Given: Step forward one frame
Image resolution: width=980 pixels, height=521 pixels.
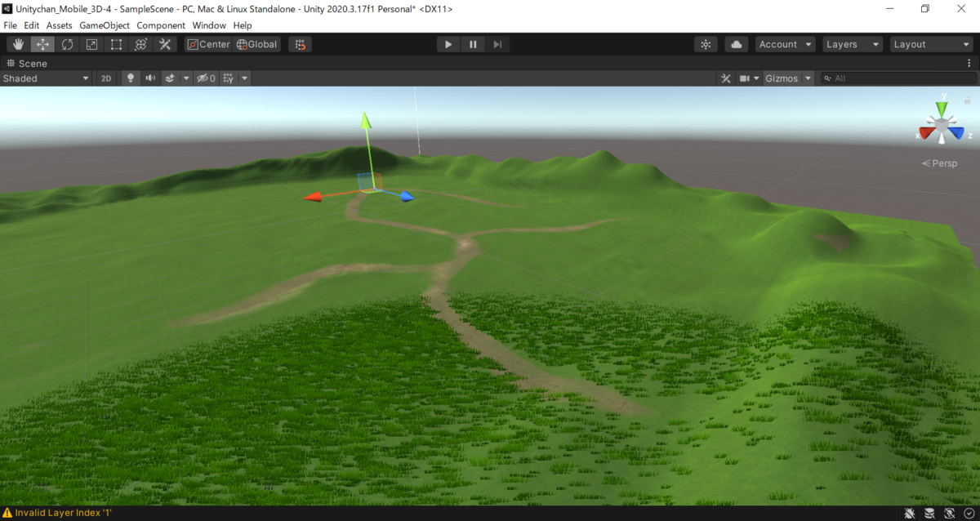Looking at the screenshot, I should tap(497, 44).
